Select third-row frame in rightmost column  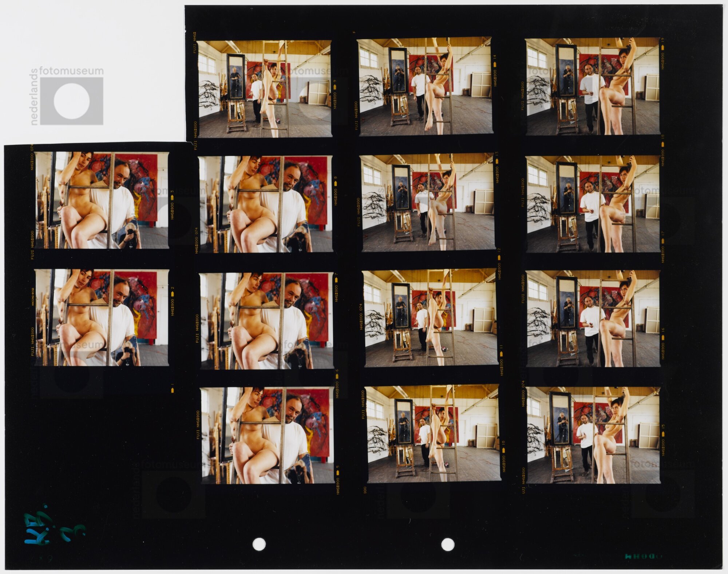593,319
